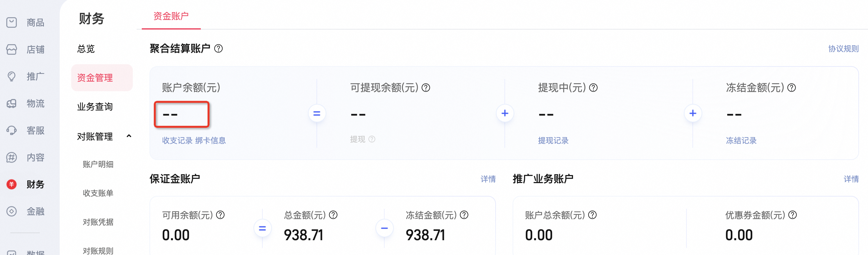This screenshot has height=255, width=868.
Task: Open 对账规则 under 对账管理
Action: (98, 251)
